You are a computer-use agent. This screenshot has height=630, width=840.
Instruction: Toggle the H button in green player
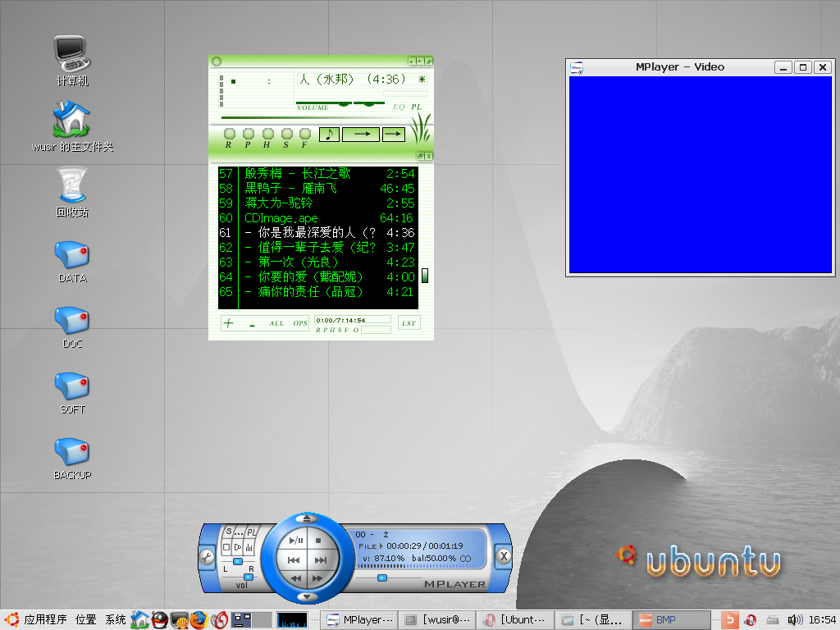click(x=268, y=134)
